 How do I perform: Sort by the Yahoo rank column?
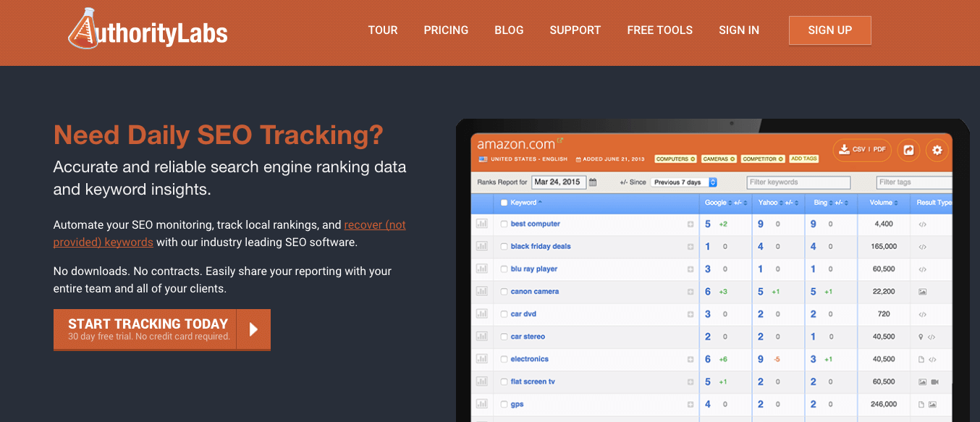tap(770, 203)
